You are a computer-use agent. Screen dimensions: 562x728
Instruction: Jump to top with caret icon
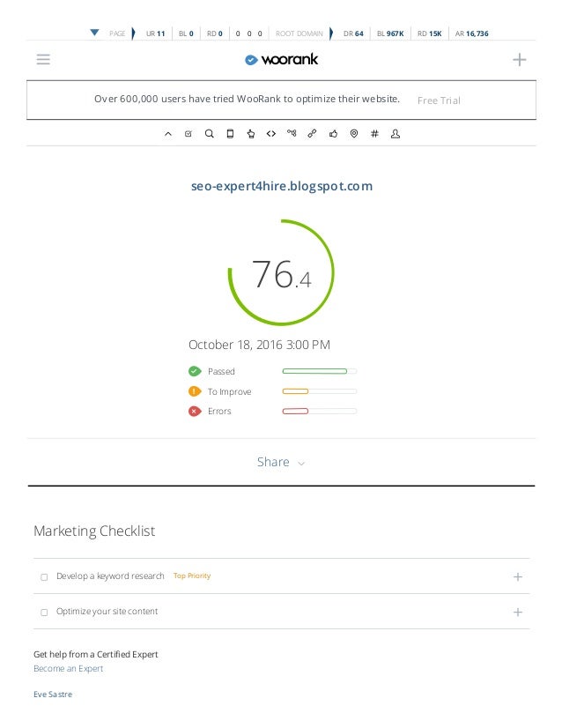click(x=168, y=134)
